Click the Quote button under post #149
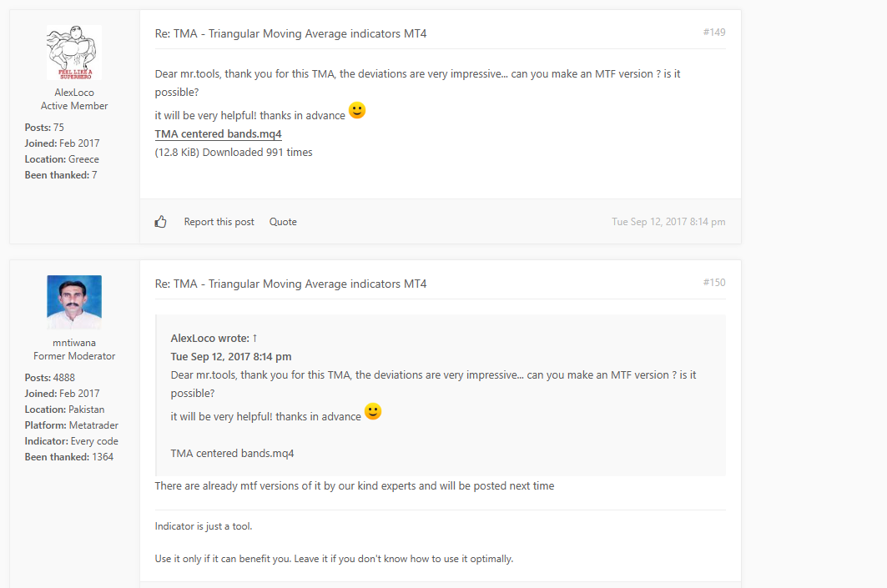 tap(283, 222)
